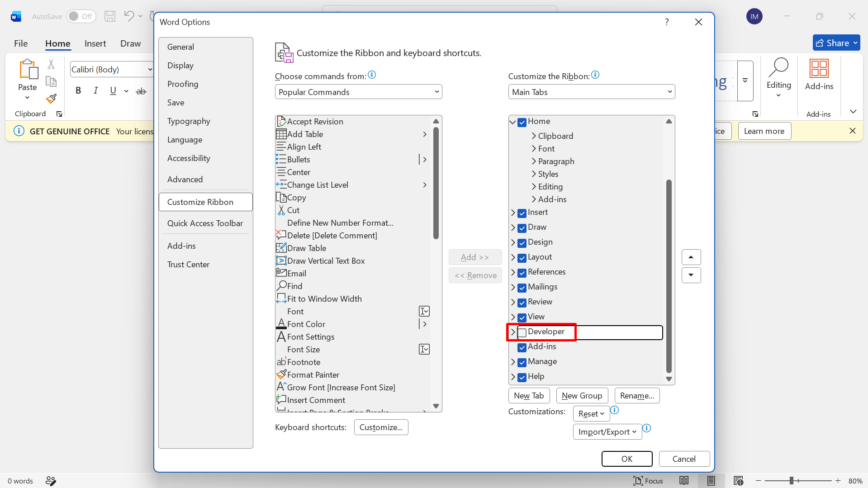868x488 pixels.
Task: Click the Word Options help question mark
Action: [x=667, y=22]
